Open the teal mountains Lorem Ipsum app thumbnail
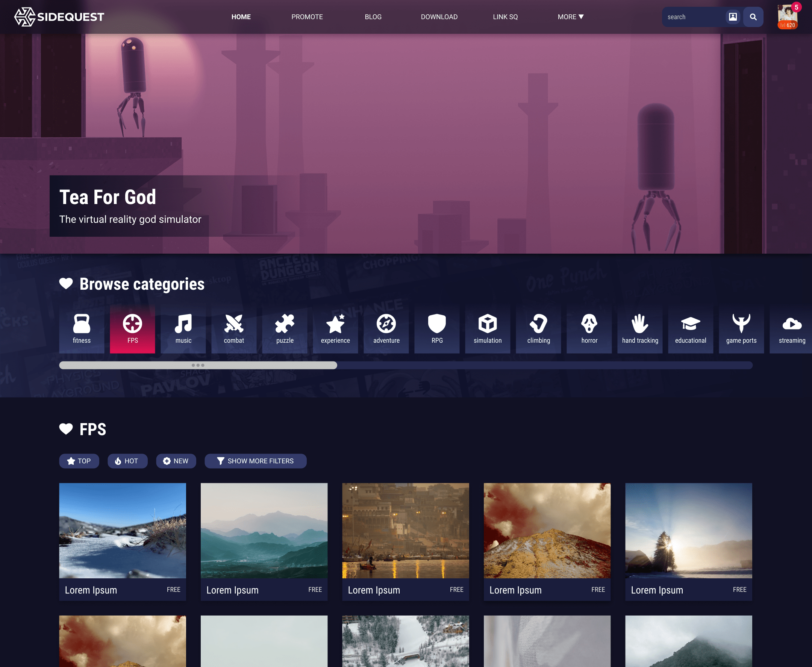Screen dimensions: 812x667 click(x=264, y=531)
